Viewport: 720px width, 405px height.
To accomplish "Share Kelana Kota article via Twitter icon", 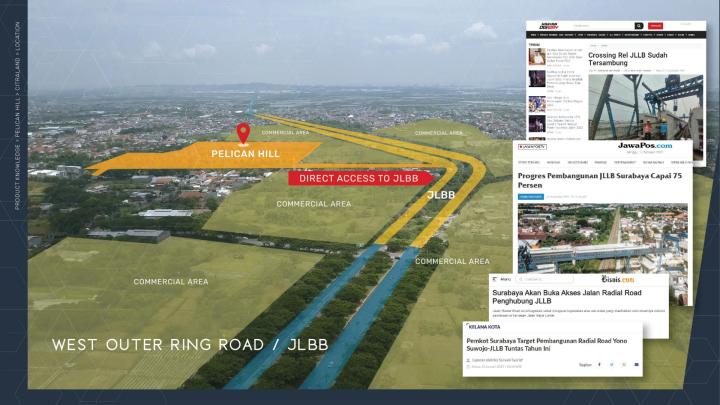I will [x=612, y=365].
